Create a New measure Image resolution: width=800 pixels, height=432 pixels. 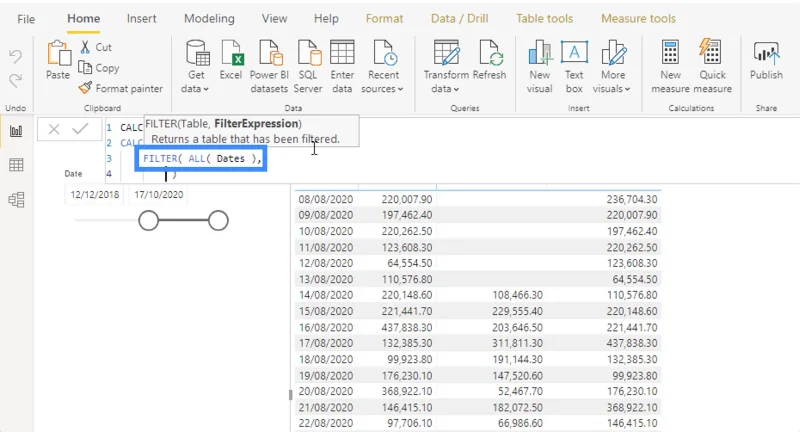pos(670,66)
